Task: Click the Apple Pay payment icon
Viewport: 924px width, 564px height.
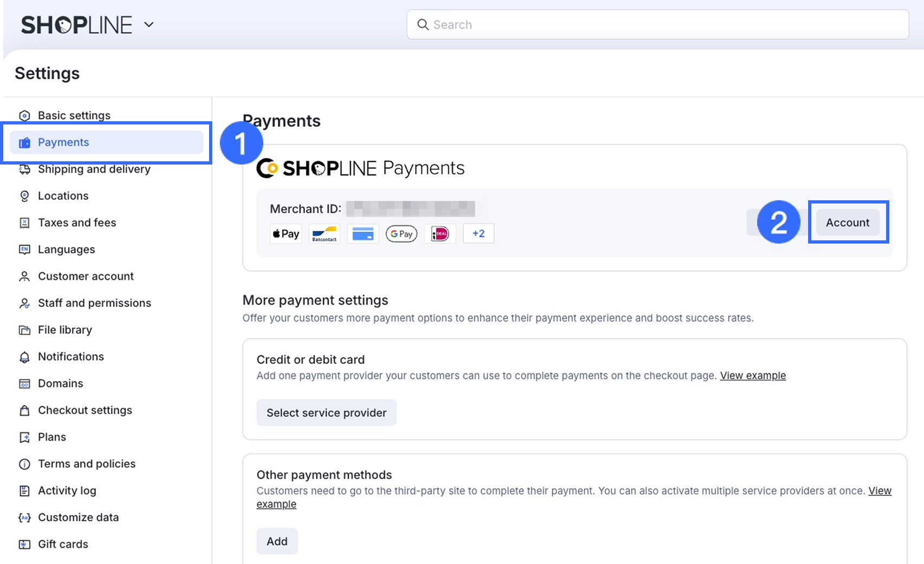Action: pos(286,234)
